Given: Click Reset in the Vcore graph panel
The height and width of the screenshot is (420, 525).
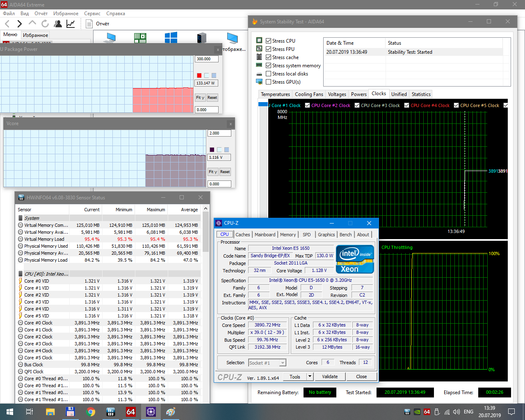Looking at the screenshot, I should pyautogui.click(x=225, y=172).
